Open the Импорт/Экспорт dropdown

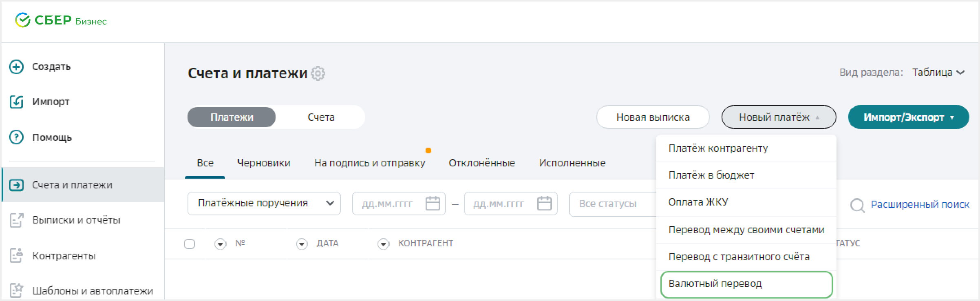908,117
